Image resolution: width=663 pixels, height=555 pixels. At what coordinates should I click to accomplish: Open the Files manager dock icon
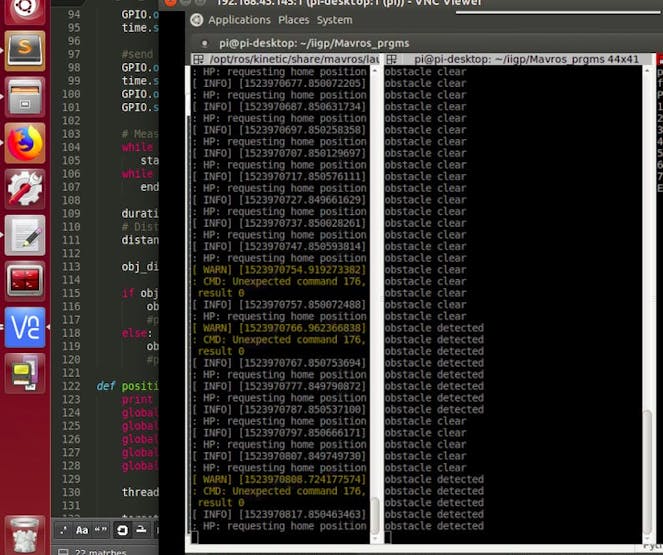point(25,97)
